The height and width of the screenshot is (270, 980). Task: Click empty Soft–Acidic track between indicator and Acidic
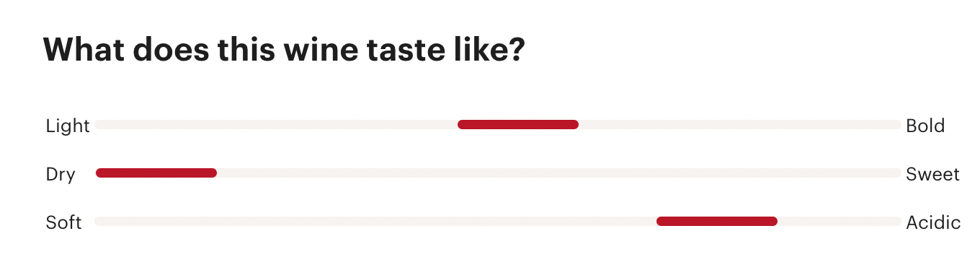point(839,221)
